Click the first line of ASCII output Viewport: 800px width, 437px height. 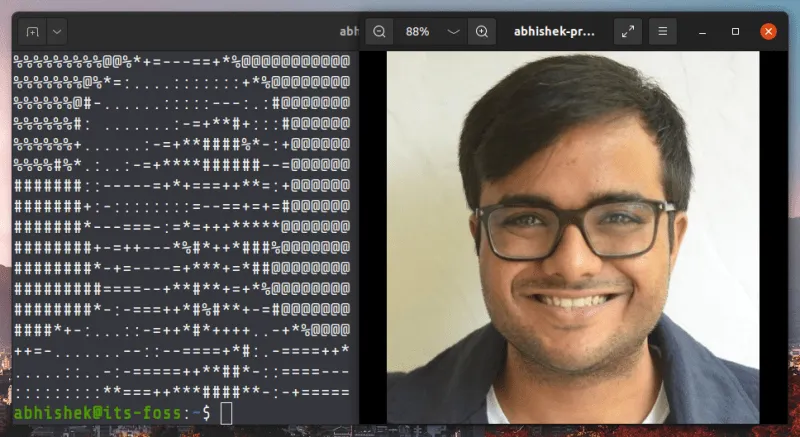(x=180, y=61)
